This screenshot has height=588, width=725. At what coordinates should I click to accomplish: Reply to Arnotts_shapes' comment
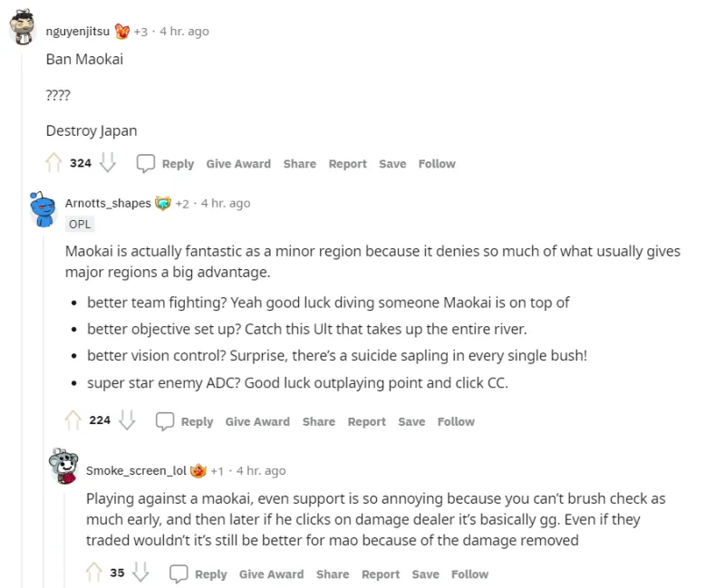tap(185, 421)
